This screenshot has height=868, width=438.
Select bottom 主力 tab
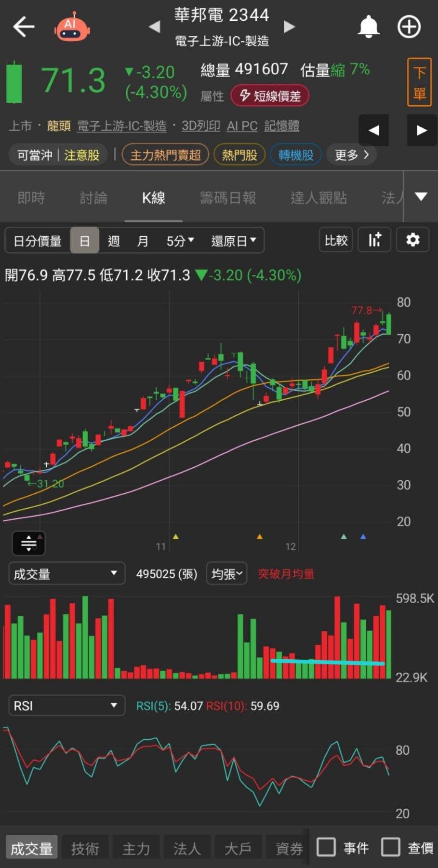pos(136,848)
